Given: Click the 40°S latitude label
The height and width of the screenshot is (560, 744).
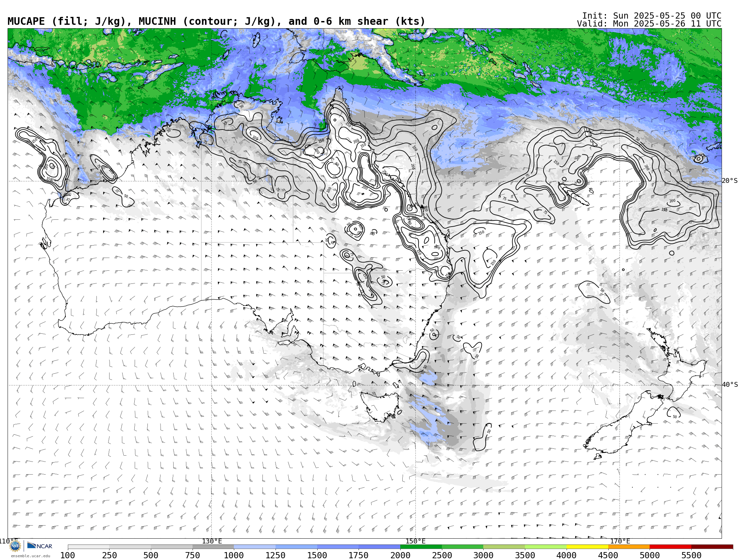Looking at the screenshot, I should pyautogui.click(x=730, y=385).
